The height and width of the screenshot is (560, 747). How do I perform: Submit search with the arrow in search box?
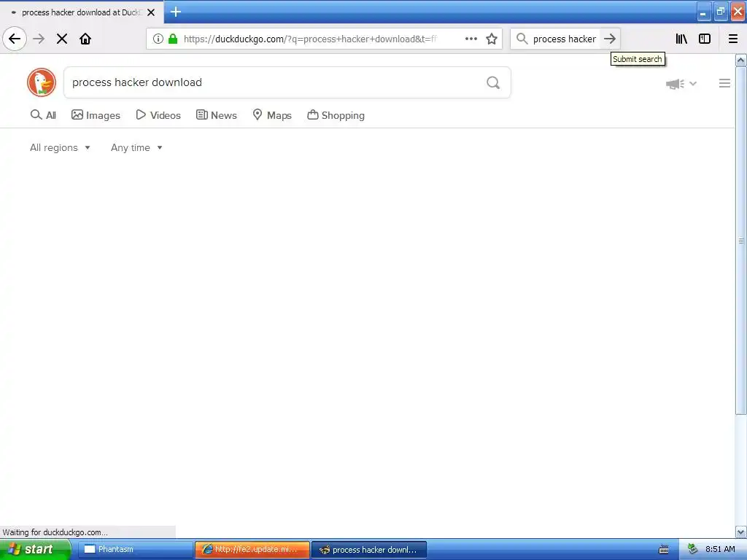coord(610,39)
